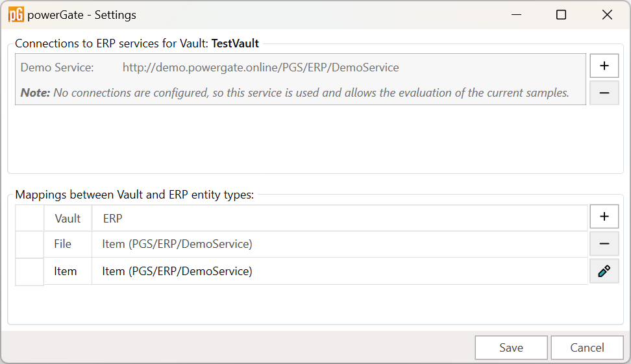The image size is (631, 364).
Task: Save the powerGate settings
Action: [x=511, y=348]
